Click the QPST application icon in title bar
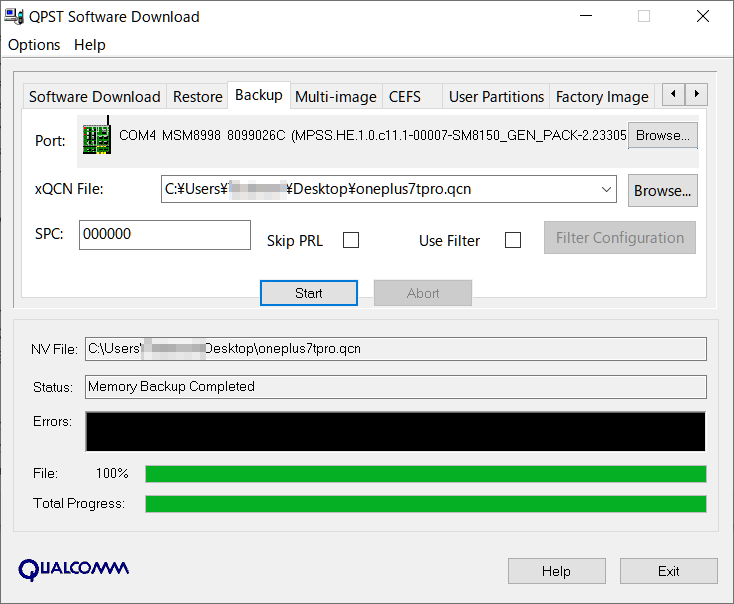734x604 pixels. (14, 16)
